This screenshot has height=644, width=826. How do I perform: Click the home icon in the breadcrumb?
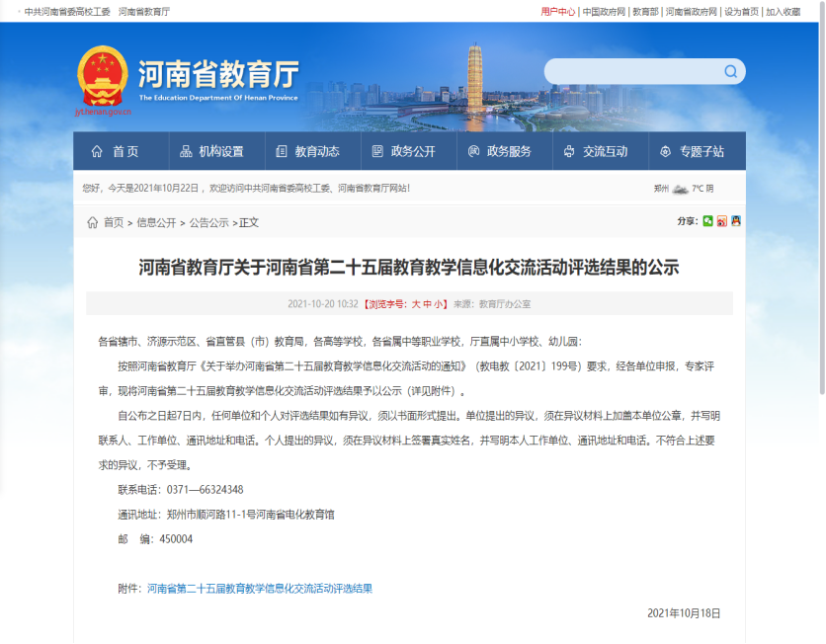(92, 223)
